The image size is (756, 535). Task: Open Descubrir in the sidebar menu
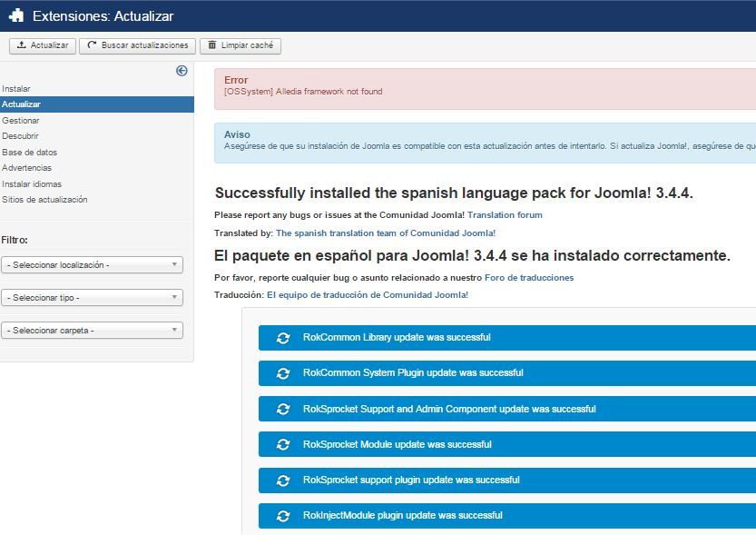20,136
